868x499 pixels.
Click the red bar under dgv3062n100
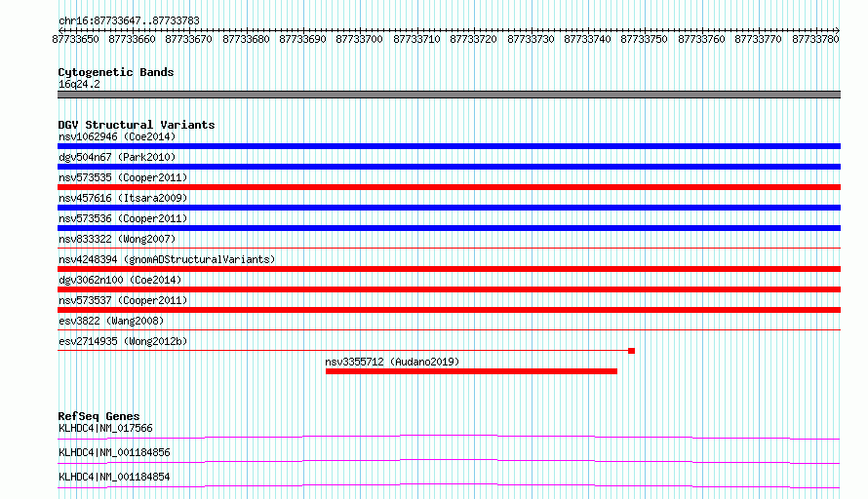pyautogui.click(x=449, y=289)
